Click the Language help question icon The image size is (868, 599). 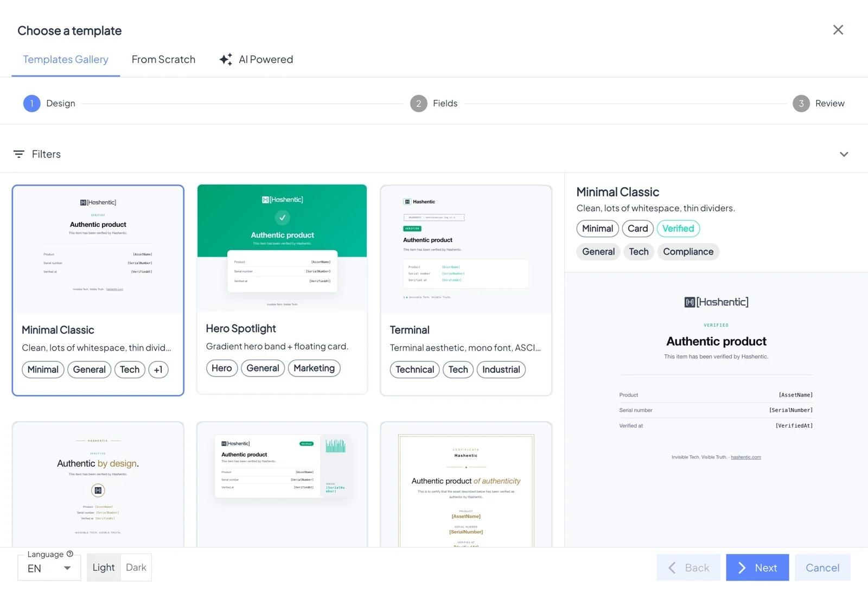[70, 554]
